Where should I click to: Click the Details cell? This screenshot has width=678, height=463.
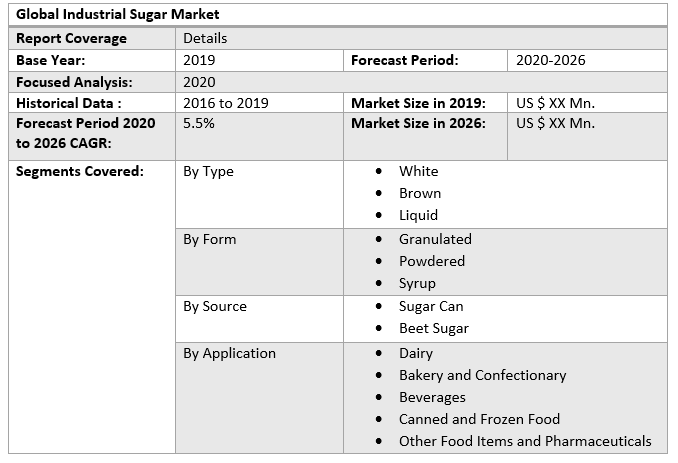pos(205,38)
